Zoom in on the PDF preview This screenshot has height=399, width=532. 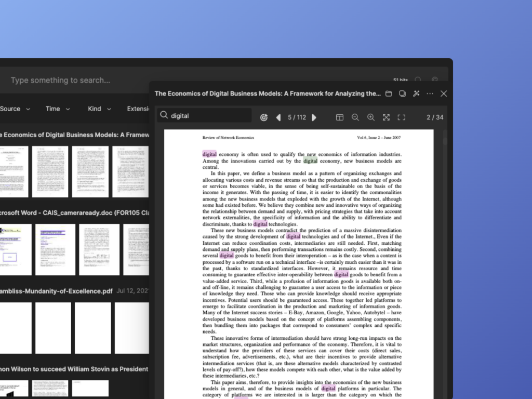pos(371,117)
